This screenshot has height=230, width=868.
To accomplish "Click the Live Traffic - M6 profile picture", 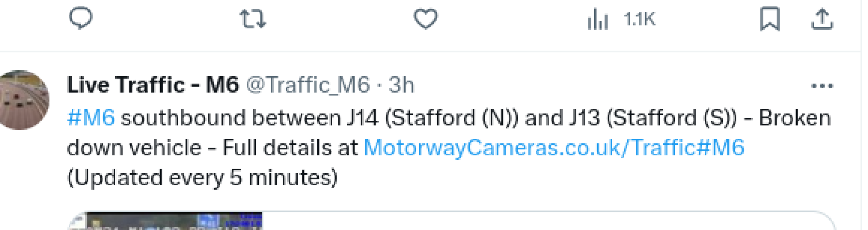I will point(24,100).
